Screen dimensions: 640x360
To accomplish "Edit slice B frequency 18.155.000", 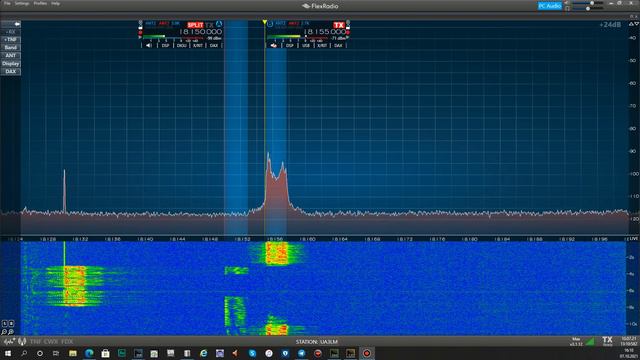I will pos(325,31).
